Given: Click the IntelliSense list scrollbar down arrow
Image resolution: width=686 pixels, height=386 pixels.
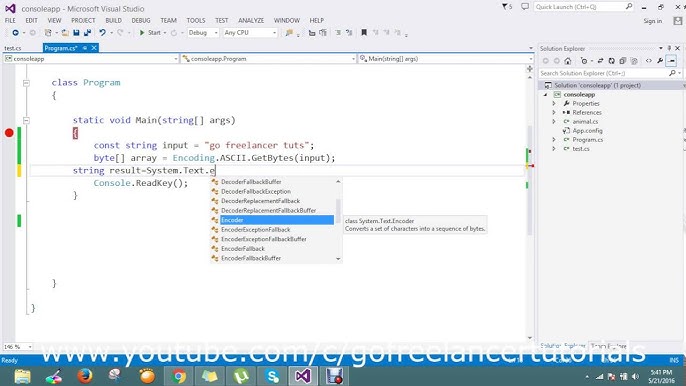Looking at the screenshot, I should [x=338, y=259].
